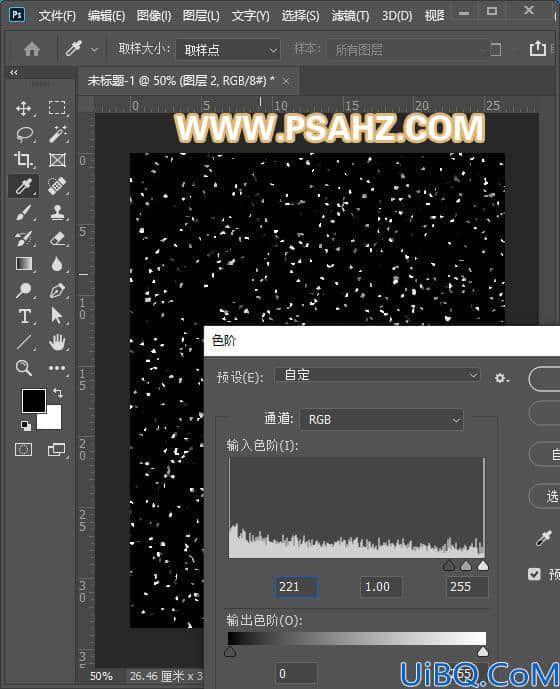Select the Rectangular Marquee tool
The height and width of the screenshot is (689, 560).
(x=57, y=108)
